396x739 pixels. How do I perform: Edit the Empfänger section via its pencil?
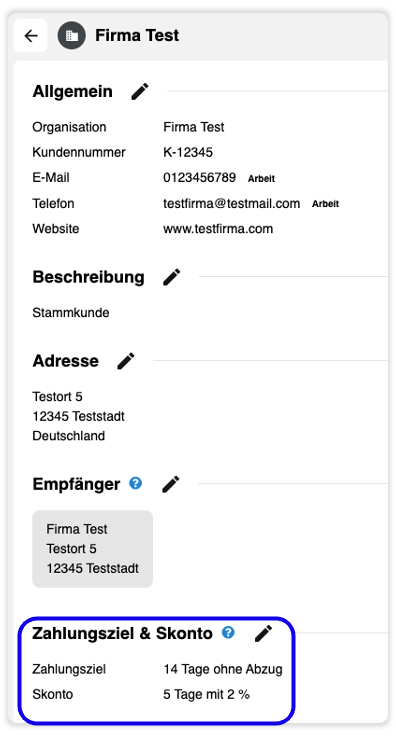tap(171, 484)
